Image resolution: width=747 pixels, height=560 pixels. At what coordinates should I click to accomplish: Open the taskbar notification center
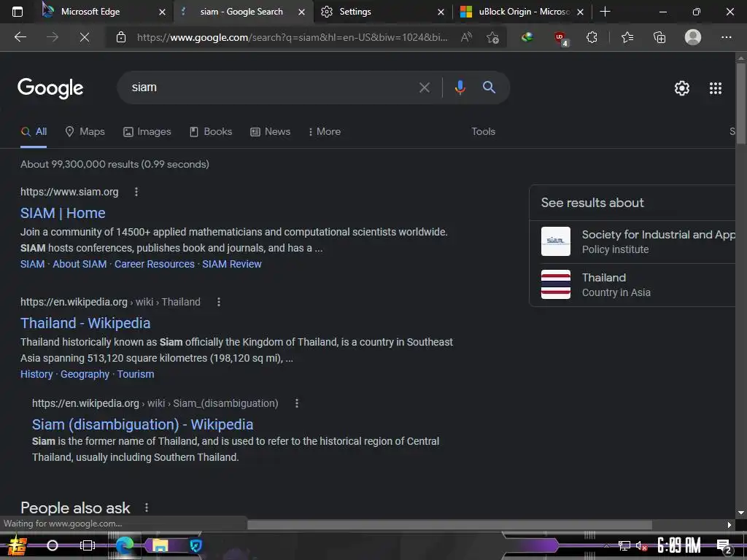point(724,546)
